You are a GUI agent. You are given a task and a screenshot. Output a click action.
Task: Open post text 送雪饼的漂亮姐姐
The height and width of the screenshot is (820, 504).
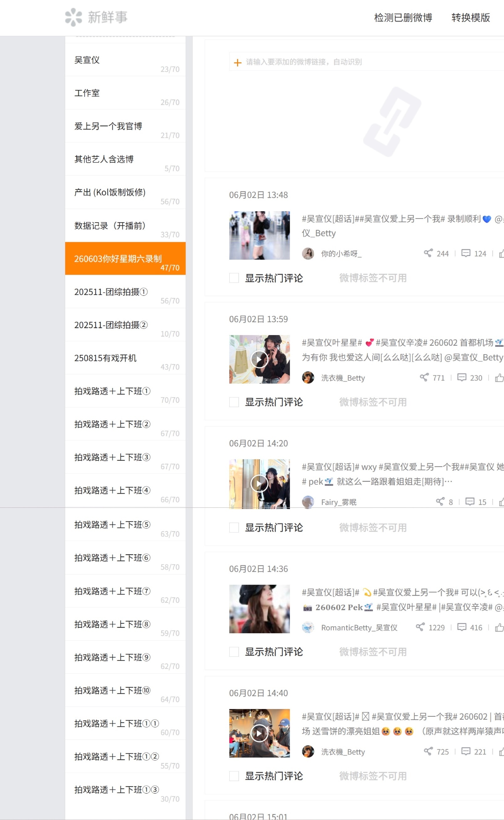pos(346,731)
